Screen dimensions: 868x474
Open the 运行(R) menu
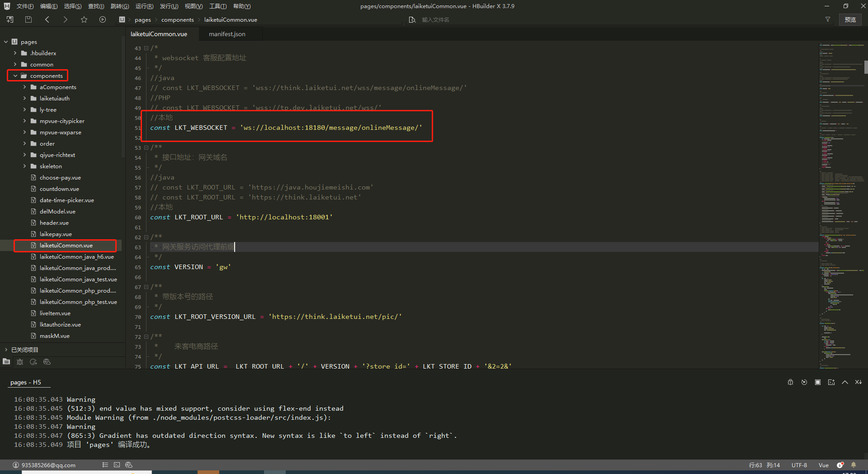(x=144, y=6)
